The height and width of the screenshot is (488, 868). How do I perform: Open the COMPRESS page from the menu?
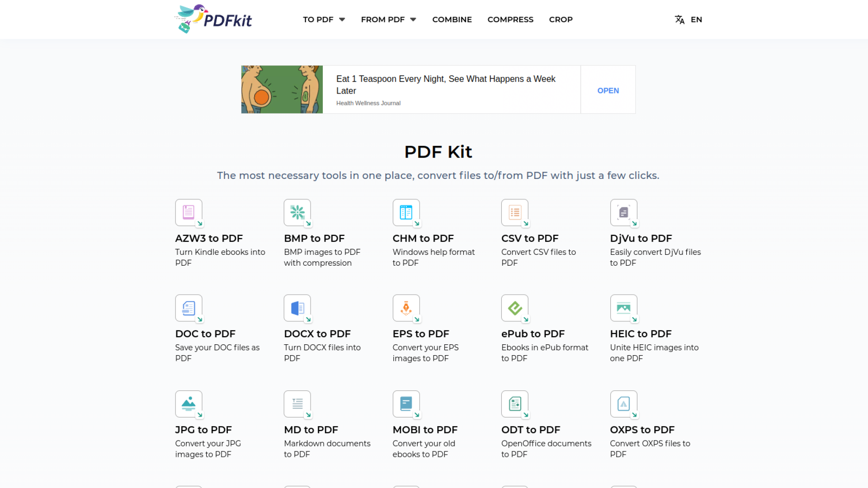pyautogui.click(x=510, y=19)
